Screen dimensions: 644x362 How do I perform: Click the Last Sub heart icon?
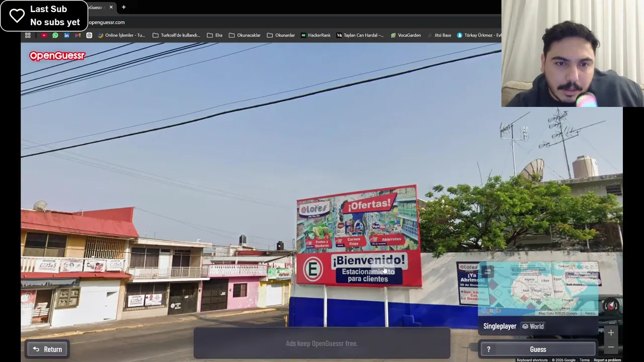[x=17, y=16]
